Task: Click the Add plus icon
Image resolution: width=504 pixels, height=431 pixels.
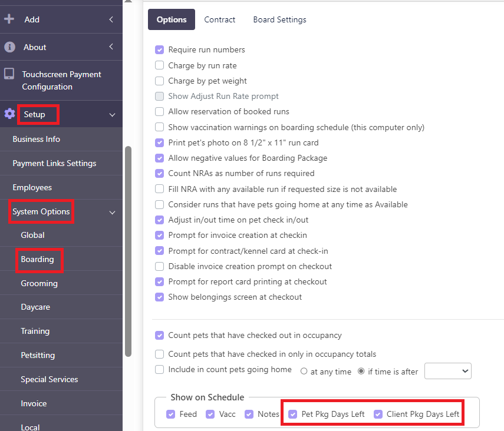Action: pyautogui.click(x=9, y=19)
